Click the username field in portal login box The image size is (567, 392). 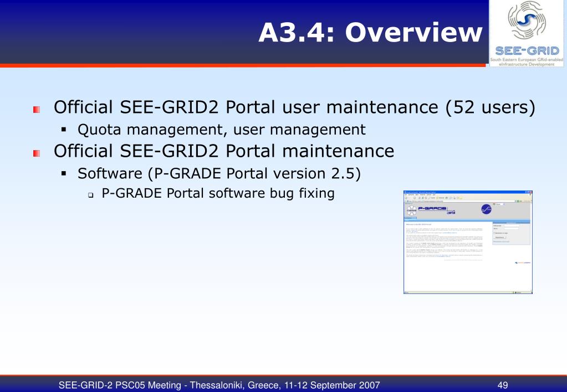coord(512,225)
